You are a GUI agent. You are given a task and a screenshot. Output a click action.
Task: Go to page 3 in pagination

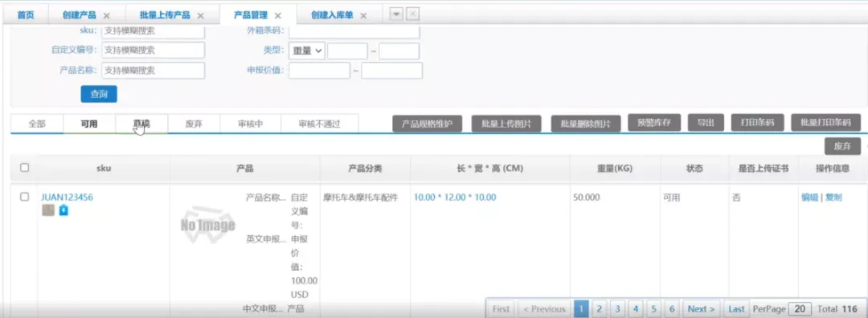point(617,308)
